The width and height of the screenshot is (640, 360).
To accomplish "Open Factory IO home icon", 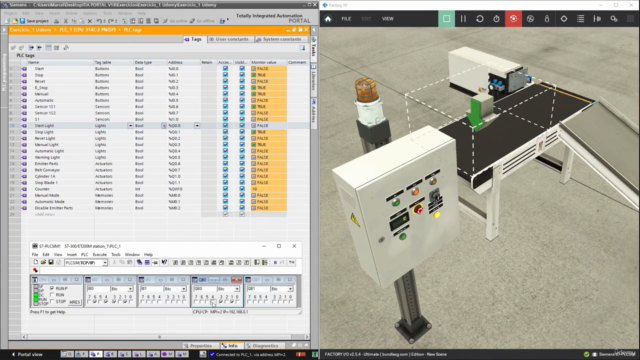I will click(328, 19).
